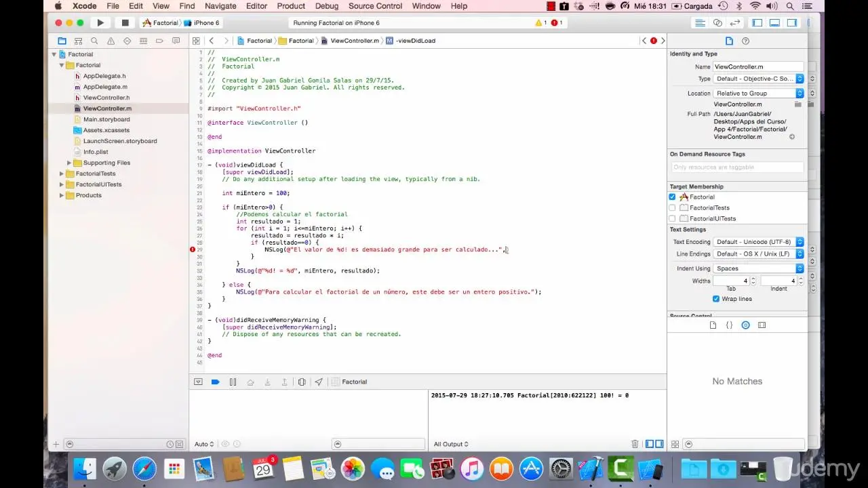Screen dimensions: 868x488
Task: Stop the running Factorial app
Action: [125, 22]
